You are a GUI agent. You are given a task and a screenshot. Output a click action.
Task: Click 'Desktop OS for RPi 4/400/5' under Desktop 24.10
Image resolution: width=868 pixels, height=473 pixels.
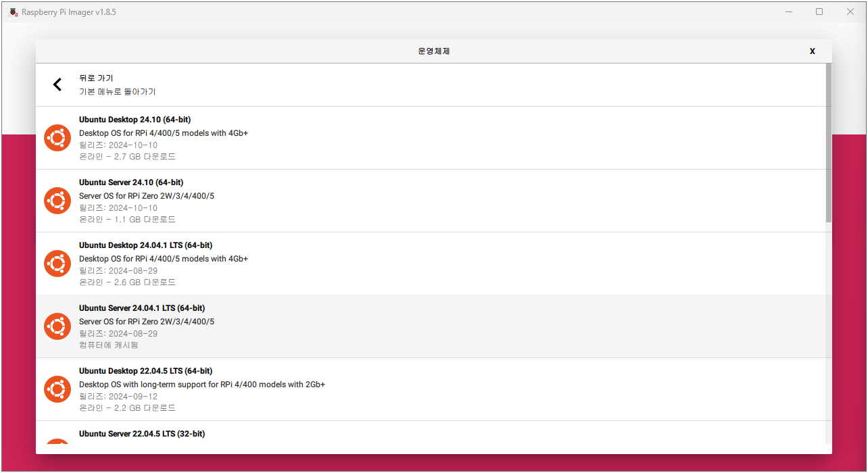pos(164,133)
